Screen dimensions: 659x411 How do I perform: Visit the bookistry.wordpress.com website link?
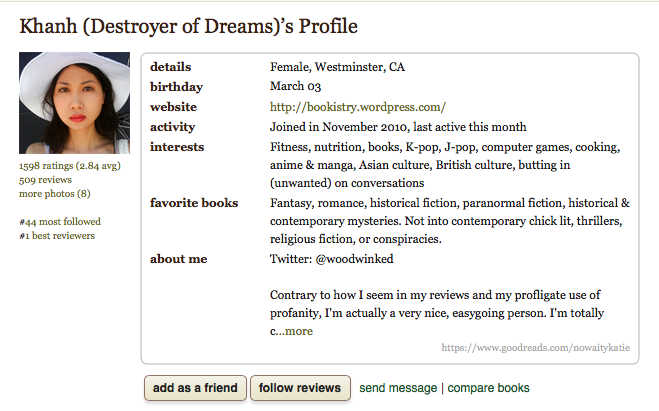point(358,107)
